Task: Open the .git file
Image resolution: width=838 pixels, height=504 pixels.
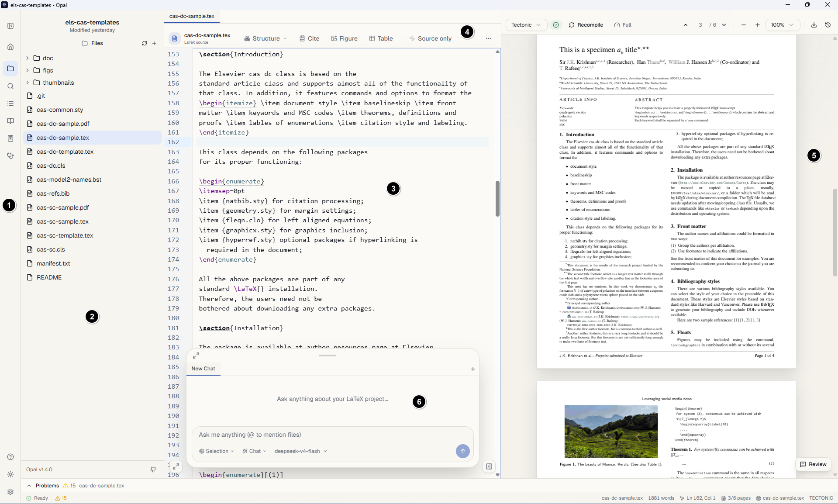Action: tap(92, 96)
